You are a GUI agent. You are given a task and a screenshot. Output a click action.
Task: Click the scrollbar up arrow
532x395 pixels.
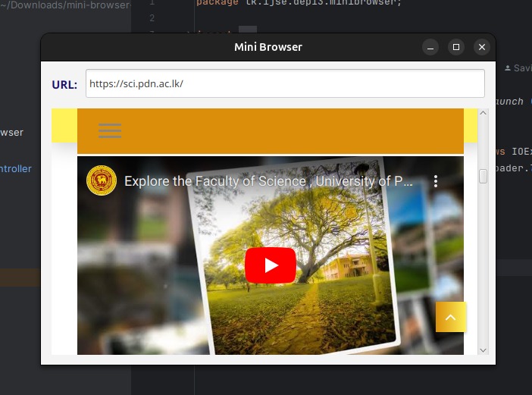483,113
